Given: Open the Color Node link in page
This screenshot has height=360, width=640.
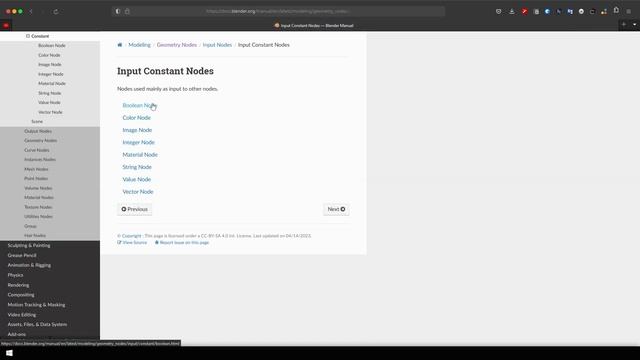Looking at the screenshot, I should (x=136, y=118).
